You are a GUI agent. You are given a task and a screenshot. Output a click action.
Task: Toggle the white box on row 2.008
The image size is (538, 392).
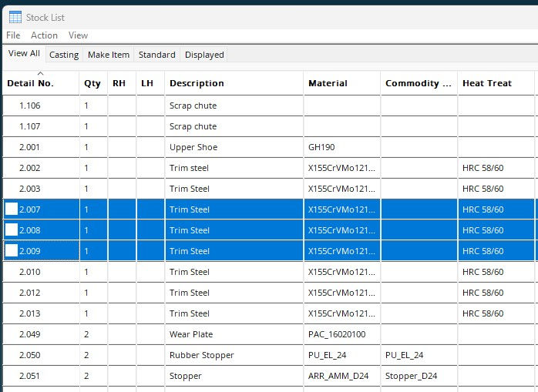(12, 230)
